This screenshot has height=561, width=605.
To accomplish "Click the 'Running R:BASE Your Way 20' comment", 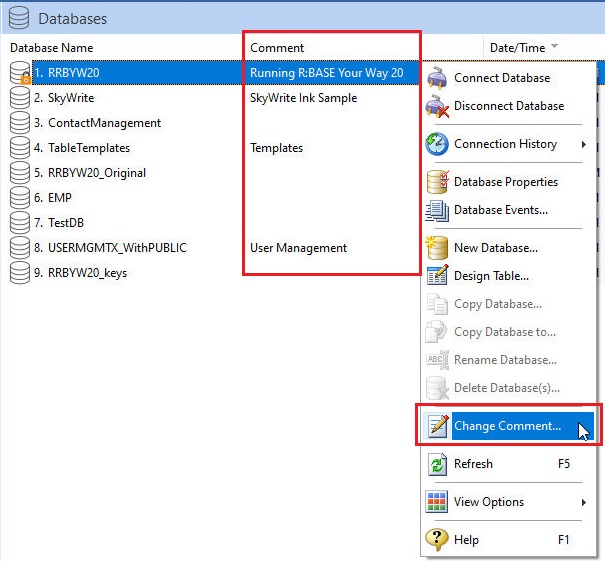I will point(326,73).
